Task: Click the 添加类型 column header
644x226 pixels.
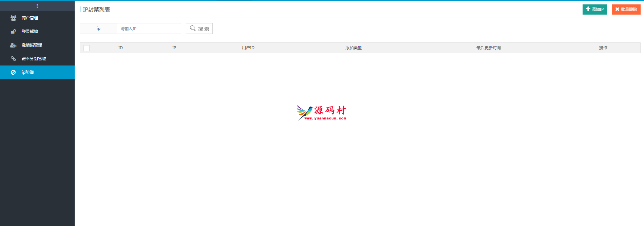Action: tap(353, 48)
